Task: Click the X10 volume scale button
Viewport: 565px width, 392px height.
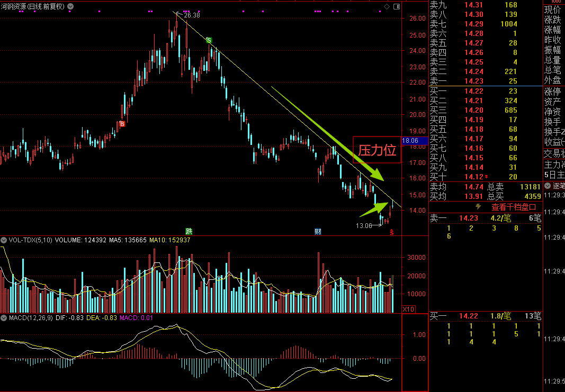Action: coord(408,309)
